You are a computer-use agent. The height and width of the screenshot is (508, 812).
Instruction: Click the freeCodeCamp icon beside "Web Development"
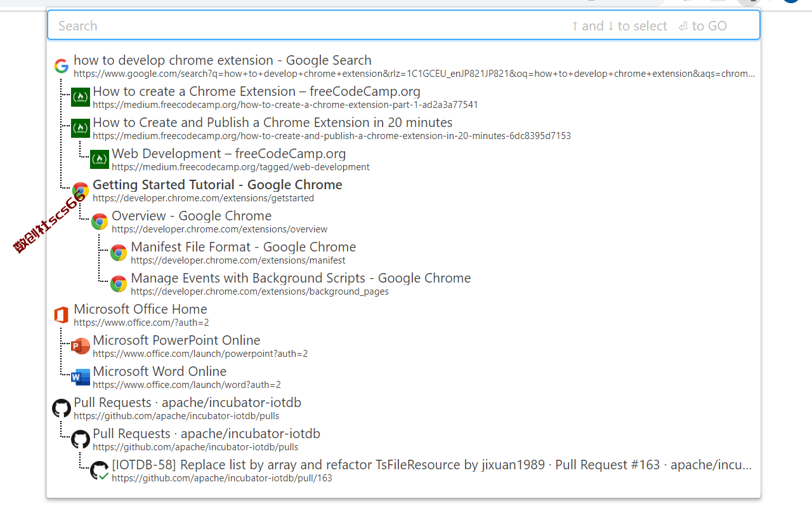100,159
